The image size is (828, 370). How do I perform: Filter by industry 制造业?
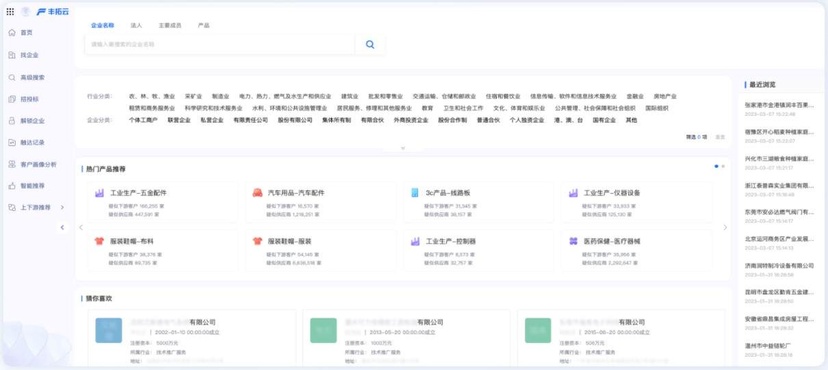pos(221,97)
